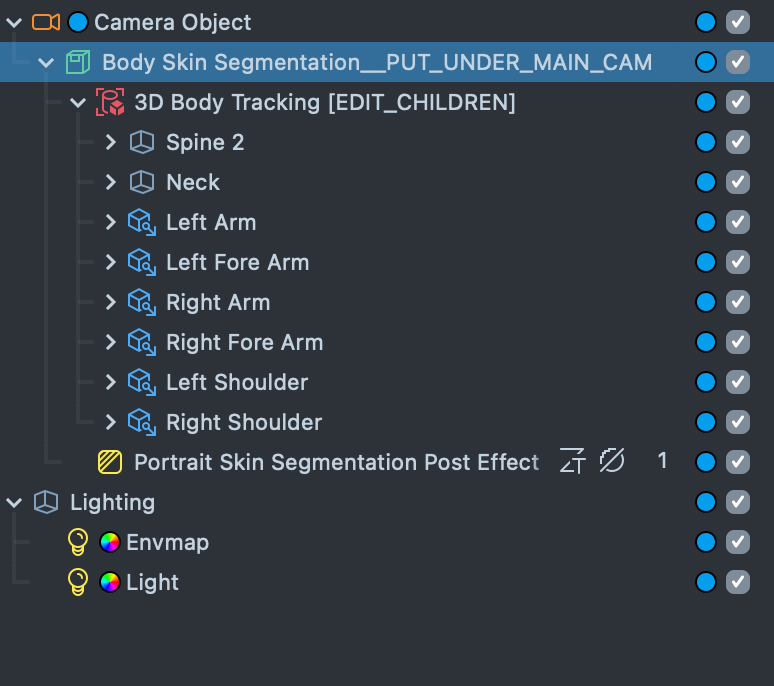Disable the Right Shoulder checkbox
774x686 pixels.
(x=738, y=422)
